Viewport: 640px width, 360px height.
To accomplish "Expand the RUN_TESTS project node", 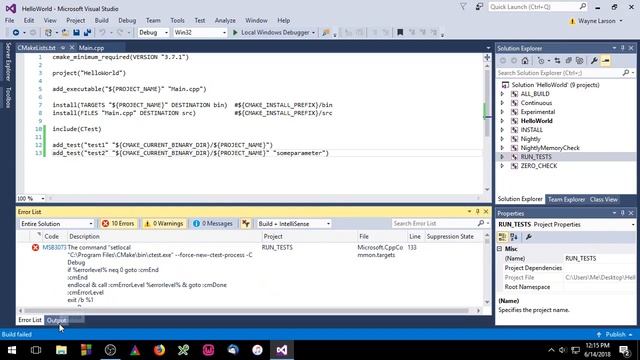I will click(x=502, y=157).
